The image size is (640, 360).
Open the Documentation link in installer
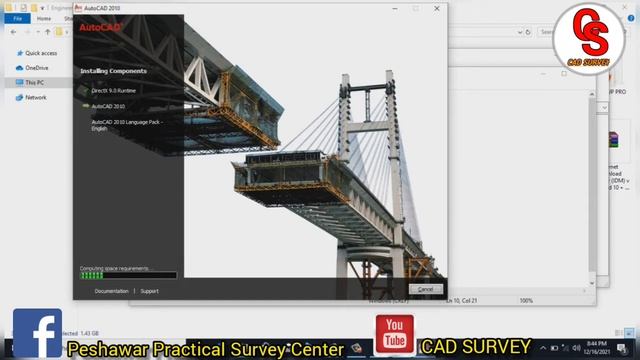111,291
